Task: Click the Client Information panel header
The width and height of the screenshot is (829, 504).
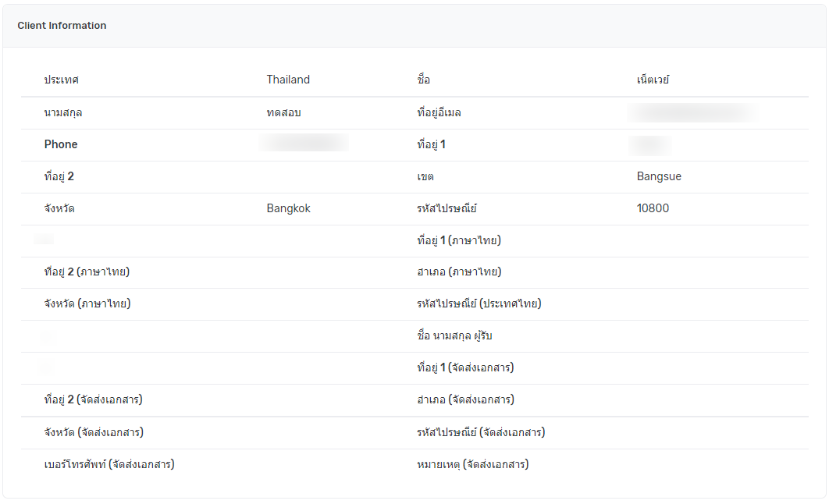Action: [x=62, y=26]
